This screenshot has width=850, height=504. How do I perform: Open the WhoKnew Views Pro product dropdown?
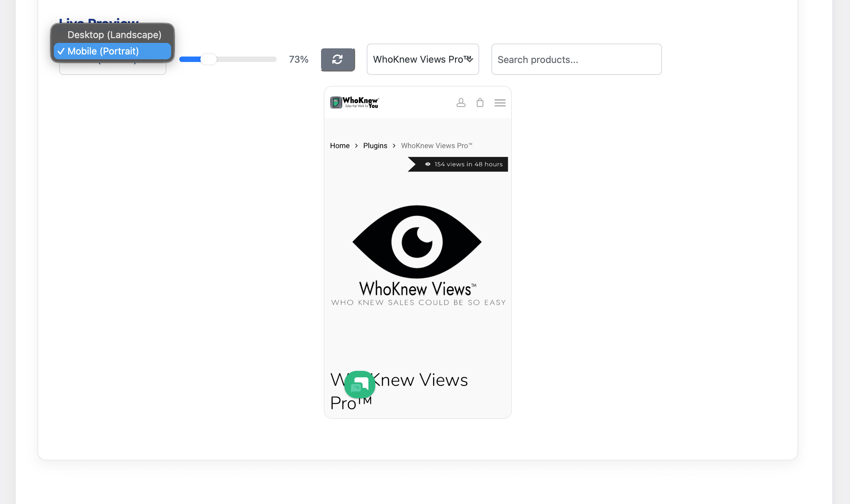click(422, 59)
